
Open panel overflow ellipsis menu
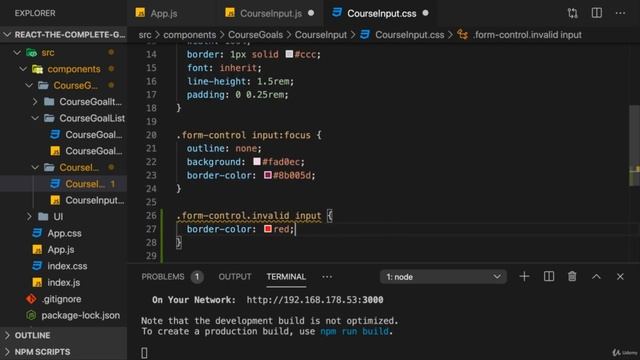coord(327,277)
